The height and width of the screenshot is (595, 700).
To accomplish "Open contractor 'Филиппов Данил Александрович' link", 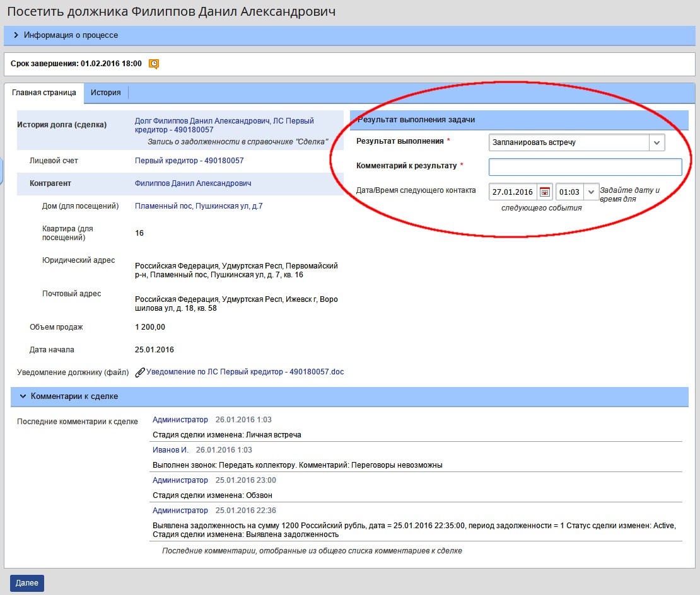I will coord(193,183).
